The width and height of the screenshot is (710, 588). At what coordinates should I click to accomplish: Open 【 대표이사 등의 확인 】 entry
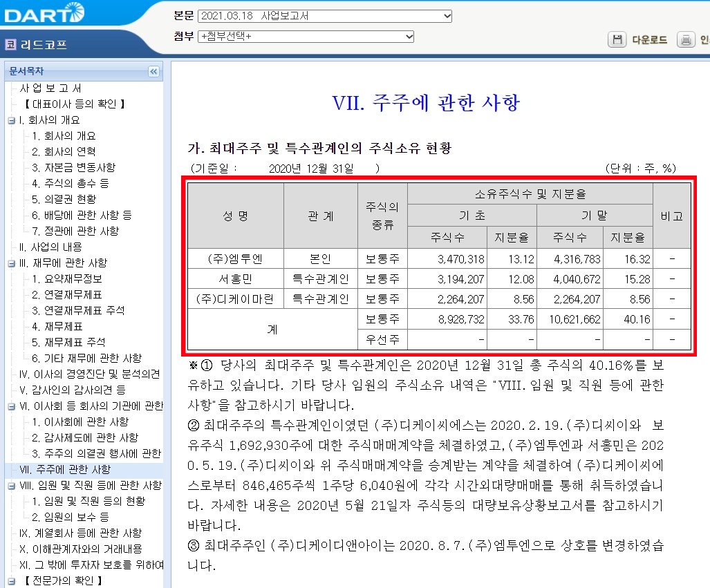pos(74,104)
